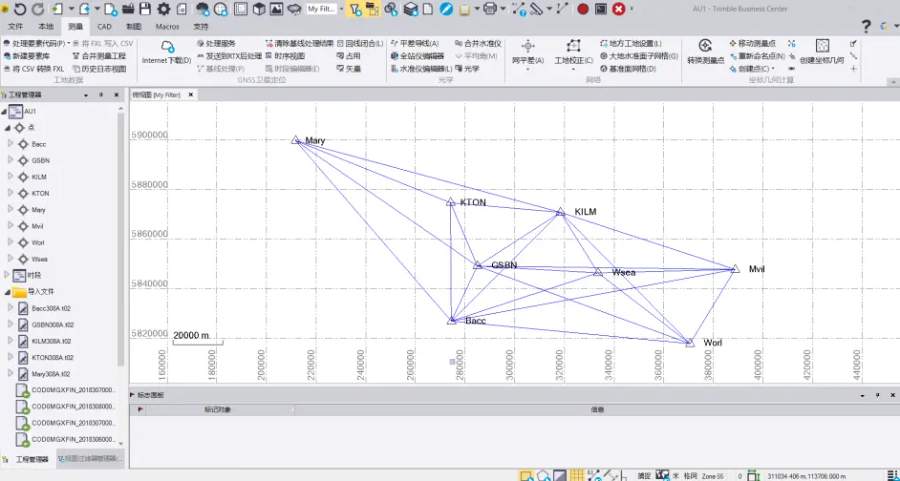This screenshot has width=900, height=481.
Task: Select the Wsea point in project tree
Action: click(x=40, y=259)
